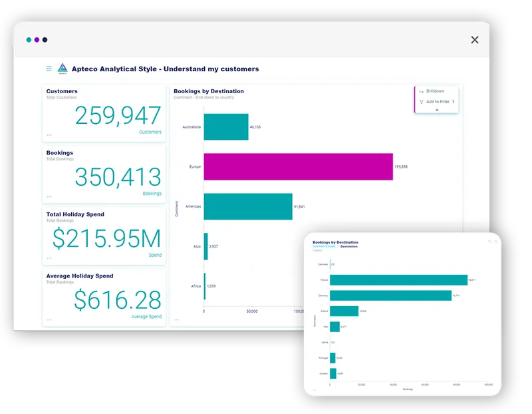532x414 pixels.
Task: Click the $616.28 average spend value
Action: (118, 300)
